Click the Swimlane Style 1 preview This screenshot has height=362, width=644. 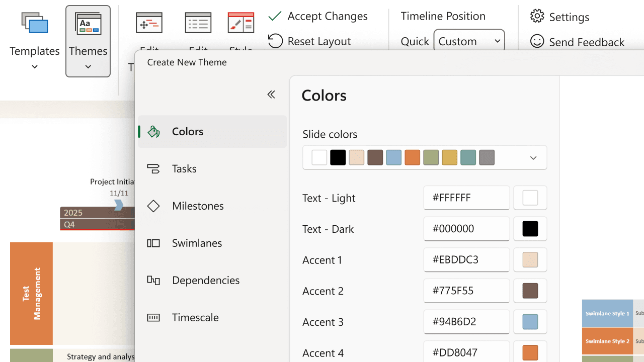point(607,313)
